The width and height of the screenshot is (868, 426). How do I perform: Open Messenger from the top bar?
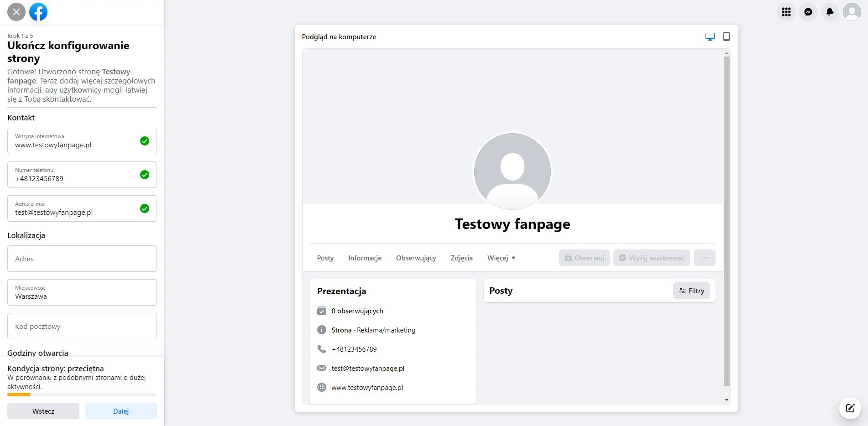coord(808,12)
